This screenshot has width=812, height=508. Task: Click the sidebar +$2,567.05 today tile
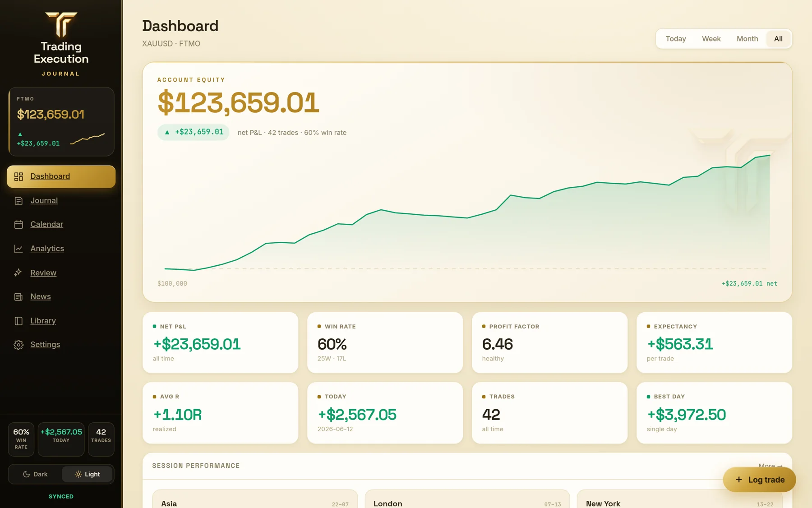[61, 439]
